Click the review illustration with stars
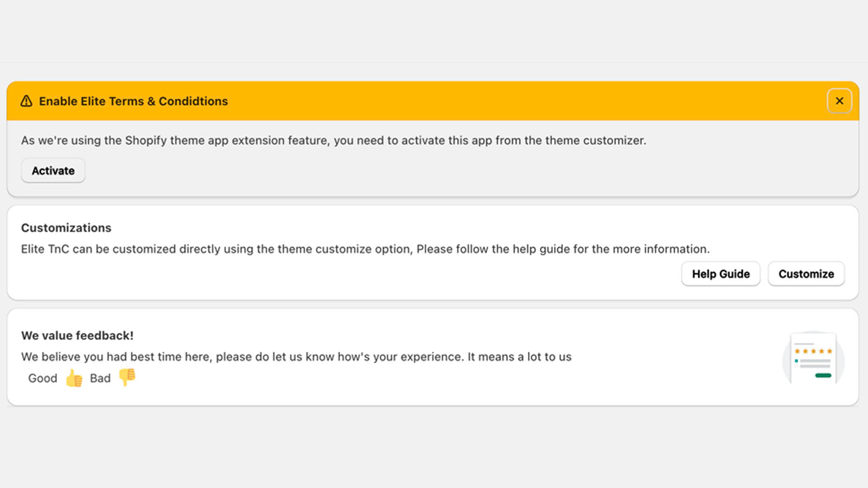 (813, 359)
